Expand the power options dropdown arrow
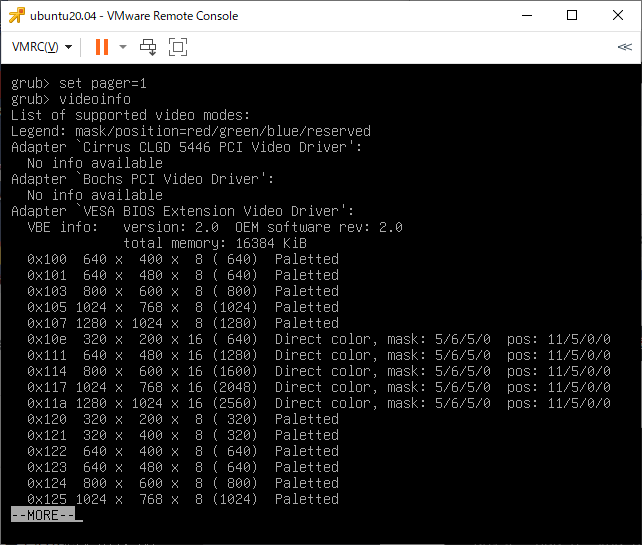This screenshot has height=545, width=642. (x=123, y=47)
